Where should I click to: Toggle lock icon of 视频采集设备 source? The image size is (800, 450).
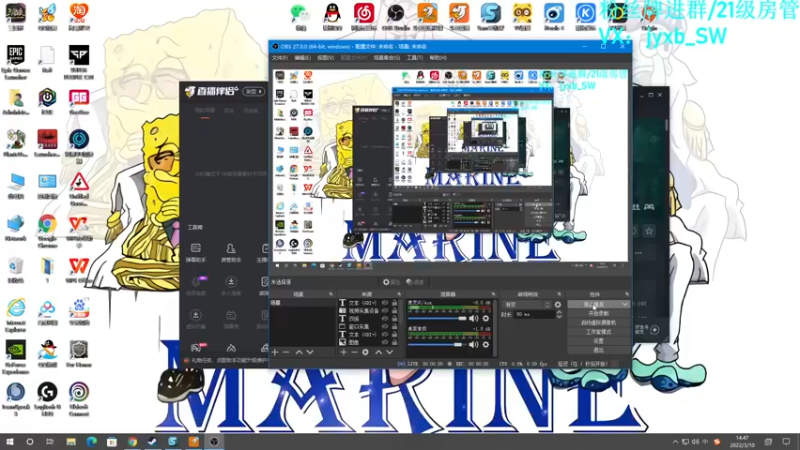pos(394,311)
